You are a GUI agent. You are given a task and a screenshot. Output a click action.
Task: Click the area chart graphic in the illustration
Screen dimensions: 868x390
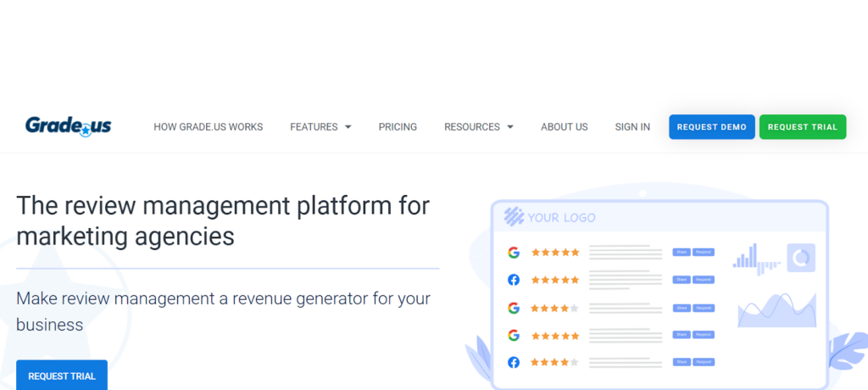coord(776,310)
